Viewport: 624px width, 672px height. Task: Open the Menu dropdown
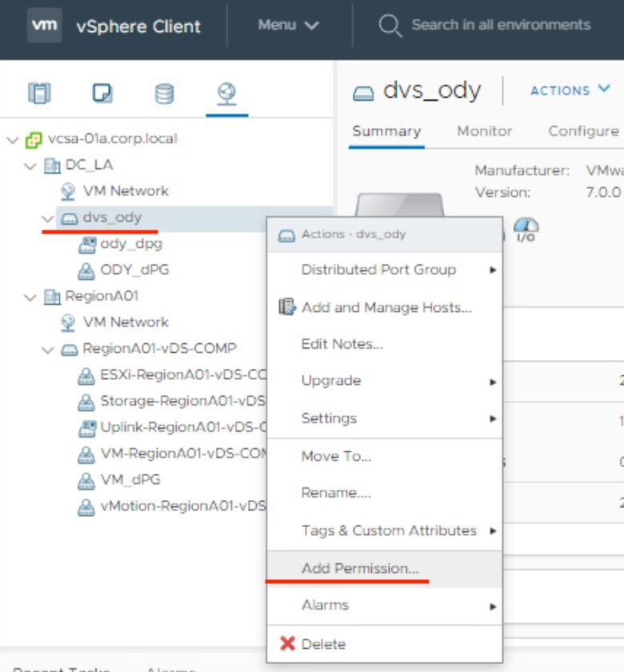click(289, 25)
